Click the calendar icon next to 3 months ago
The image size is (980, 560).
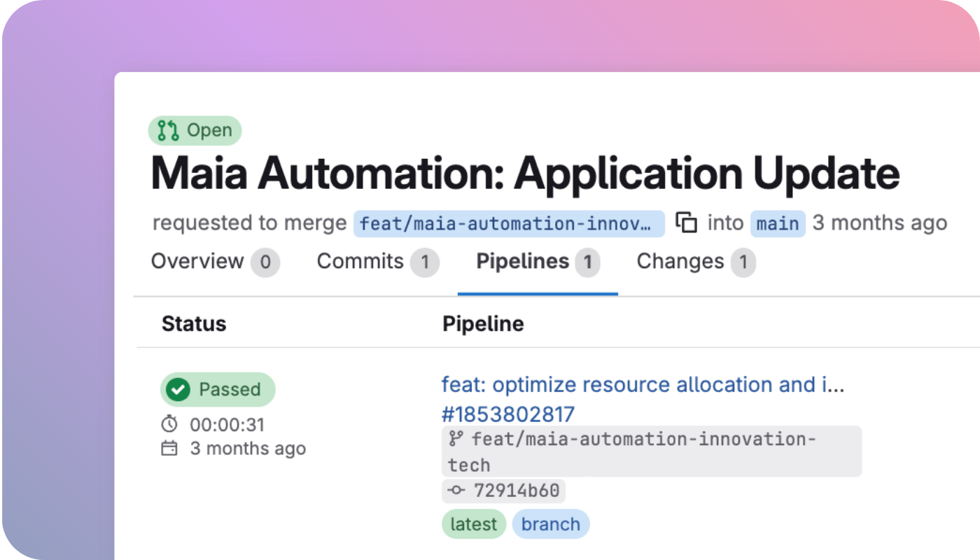tap(169, 448)
